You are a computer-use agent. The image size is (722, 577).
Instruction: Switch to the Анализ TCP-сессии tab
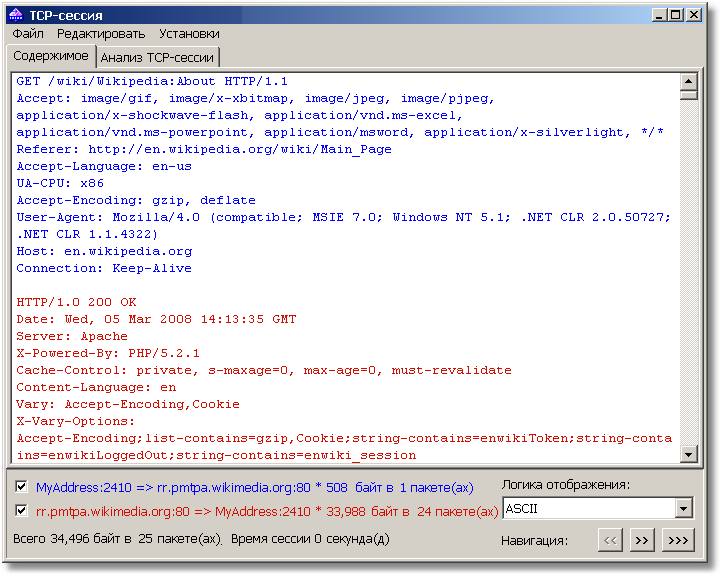coord(157,58)
